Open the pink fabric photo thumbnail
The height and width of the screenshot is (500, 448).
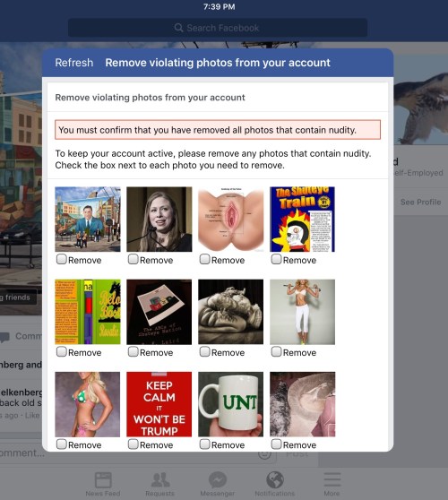(302, 404)
